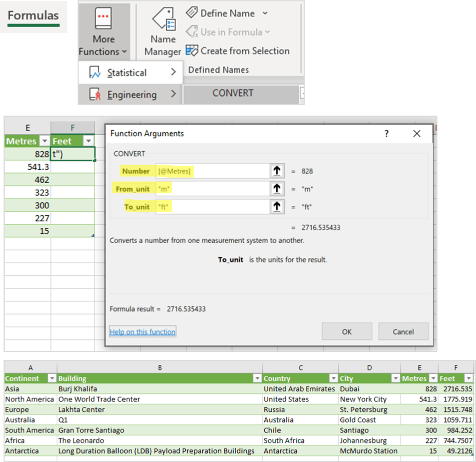The width and height of the screenshot is (476, 462).
Task: Select the Burj Khalifa cell
Action: pyautogui.click(x=160, y=389)
